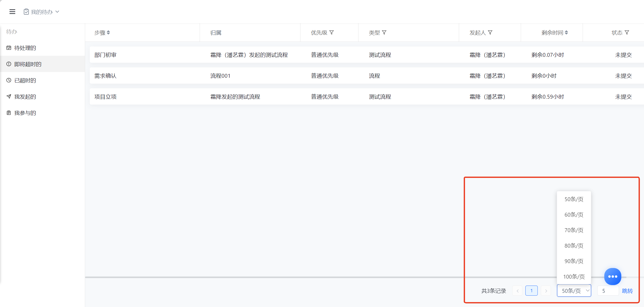Click 流程001 in the 归属 column
The height and width of the screenshot is (307, 644).
(x=220, y=76)
